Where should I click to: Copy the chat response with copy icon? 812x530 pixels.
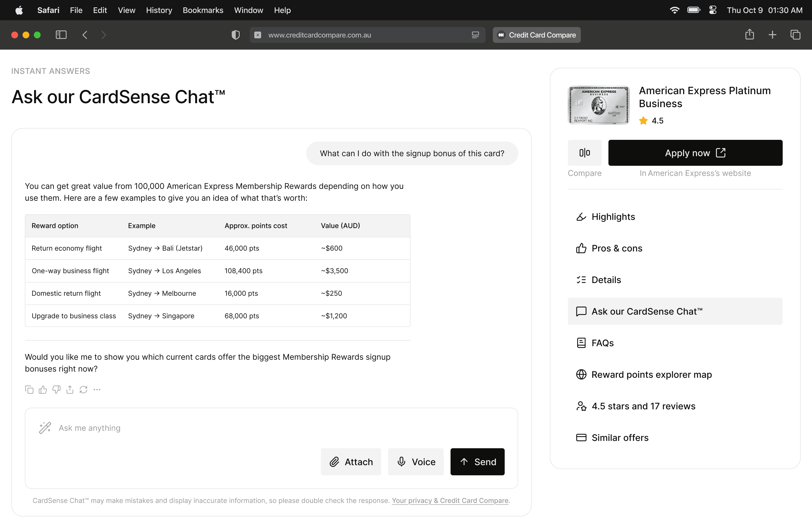pyautogui.click(x=29, y=390)
